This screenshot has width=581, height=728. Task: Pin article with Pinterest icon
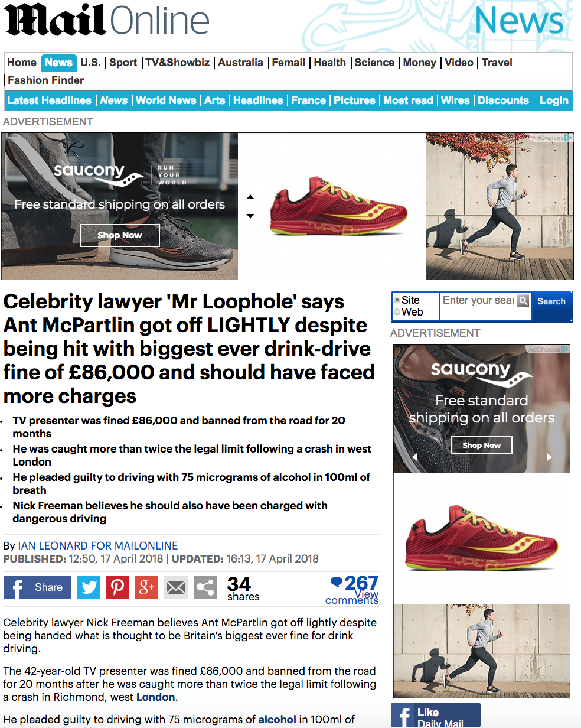coord(117,587)
